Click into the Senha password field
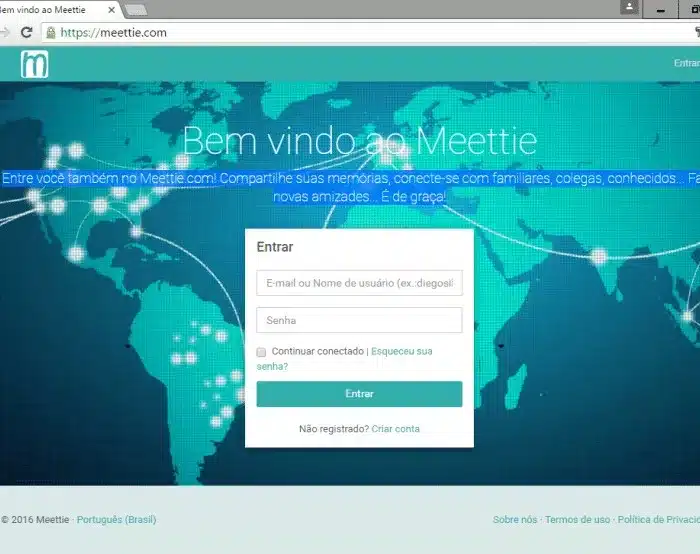Screen dimensions: 700x554 point(359,321)
